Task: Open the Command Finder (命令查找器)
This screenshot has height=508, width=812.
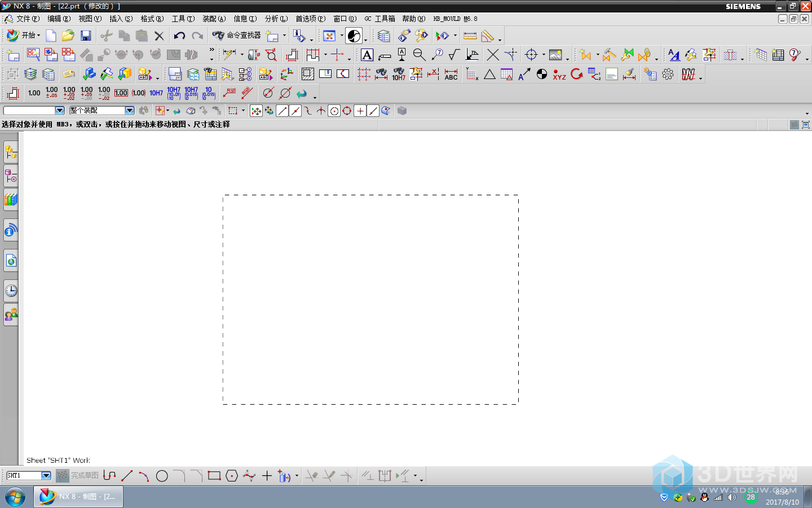Action: point(237,36)
